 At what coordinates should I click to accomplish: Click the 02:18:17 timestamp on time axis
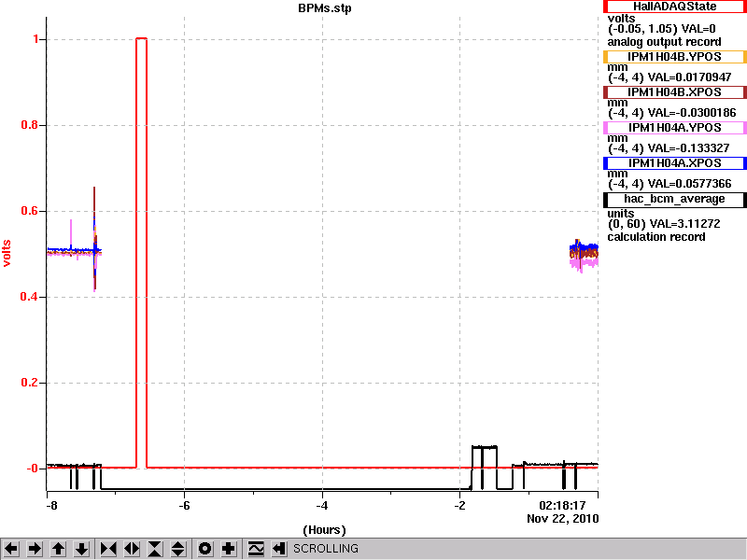click(562, 506)
